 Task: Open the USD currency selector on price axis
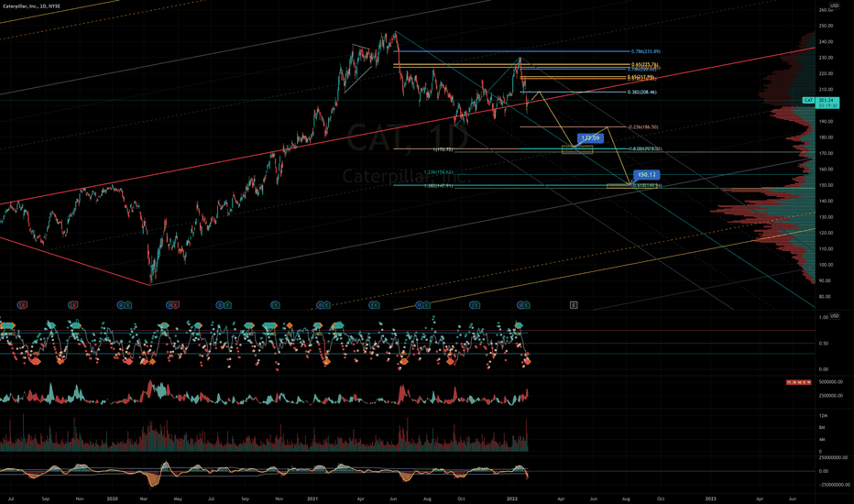pos(834,5)
